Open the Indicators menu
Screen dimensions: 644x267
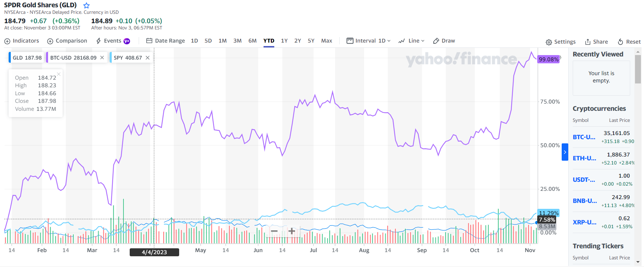[22, 41]
